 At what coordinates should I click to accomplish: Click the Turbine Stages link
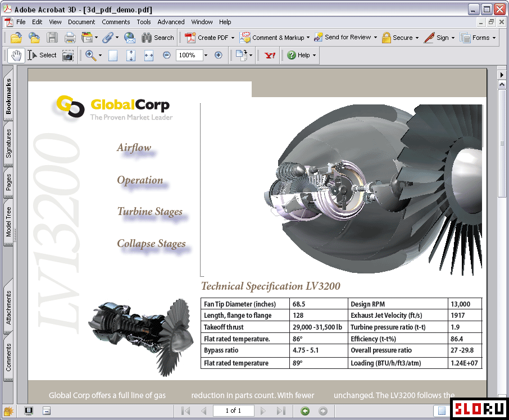pyautogui.click(x=149, y=212)
